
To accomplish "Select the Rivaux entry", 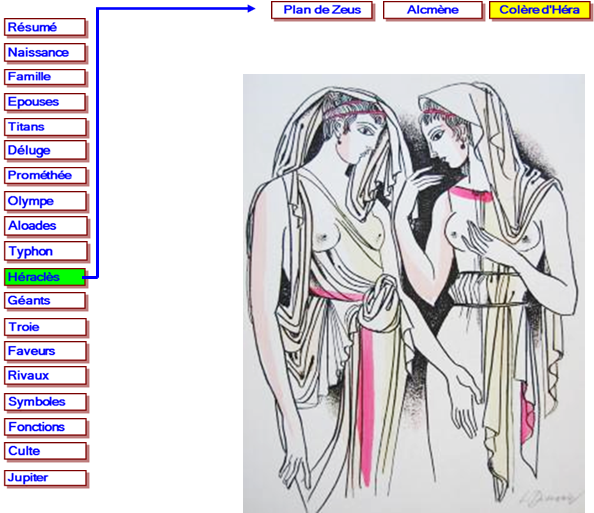I will 45,376.
